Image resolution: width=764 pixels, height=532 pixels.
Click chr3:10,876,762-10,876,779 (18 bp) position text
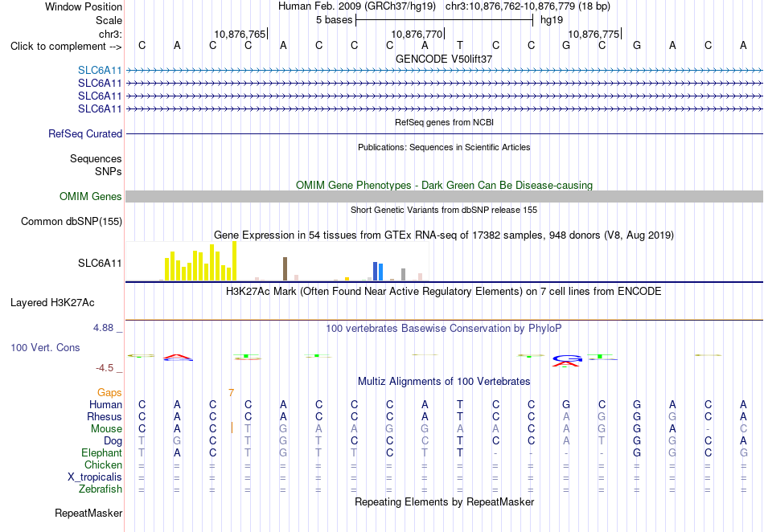tap(528, 6)
